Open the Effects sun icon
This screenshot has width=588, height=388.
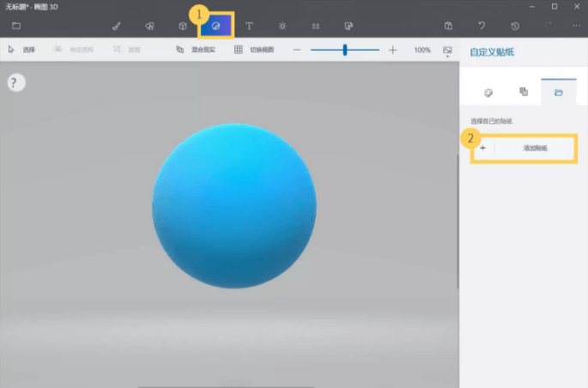(282, 26)
